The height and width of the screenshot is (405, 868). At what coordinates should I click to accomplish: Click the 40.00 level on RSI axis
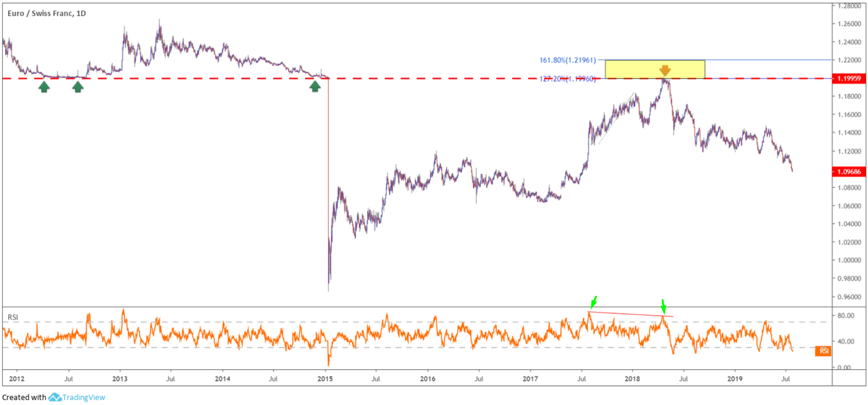click(846, 341)
